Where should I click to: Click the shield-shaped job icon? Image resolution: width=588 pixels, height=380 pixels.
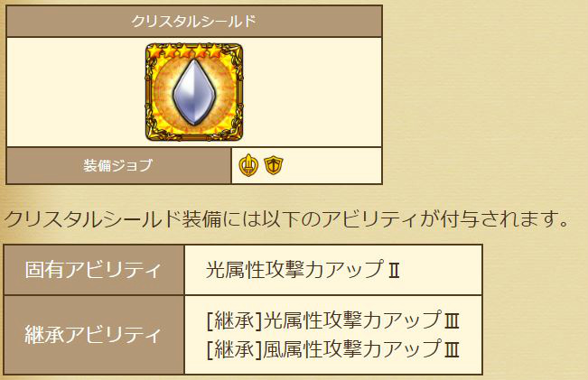pos(273,165)
